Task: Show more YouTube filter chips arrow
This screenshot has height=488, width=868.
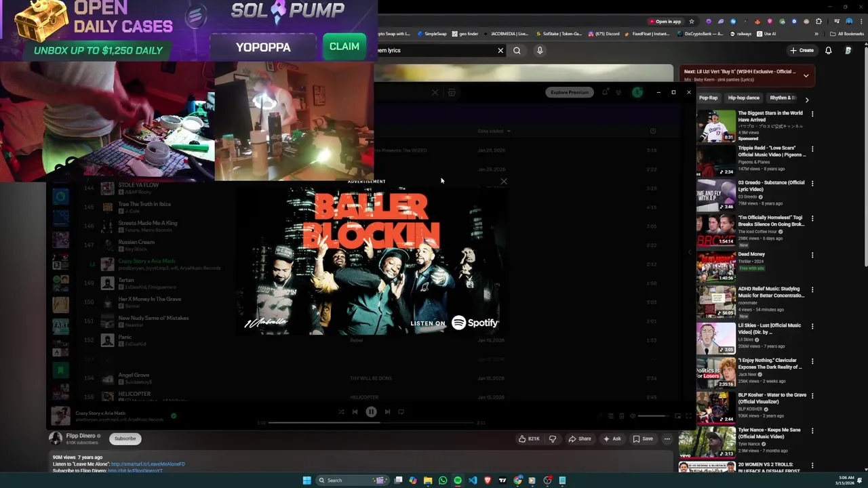Action: (806, 100)
